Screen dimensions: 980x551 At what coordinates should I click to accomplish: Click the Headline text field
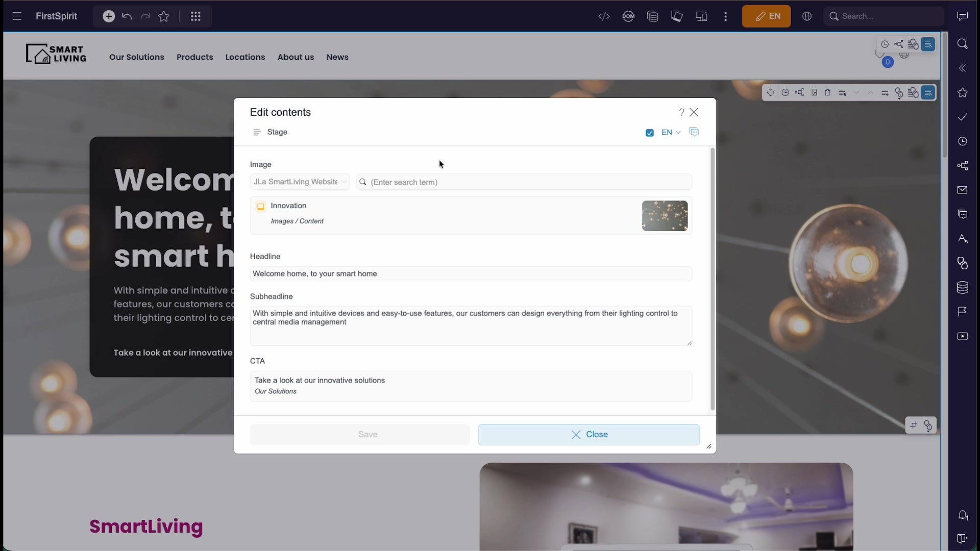pyautogui.click(x=471, y=274)
